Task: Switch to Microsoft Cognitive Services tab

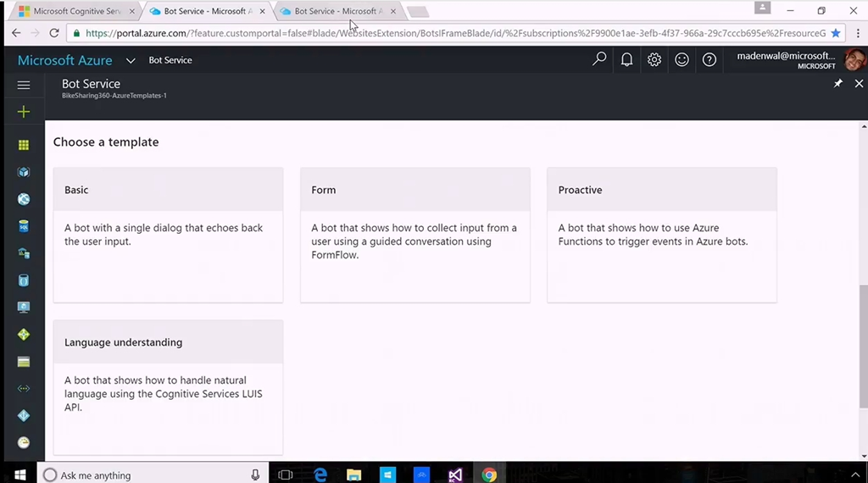Action: (x=77, y=11)
